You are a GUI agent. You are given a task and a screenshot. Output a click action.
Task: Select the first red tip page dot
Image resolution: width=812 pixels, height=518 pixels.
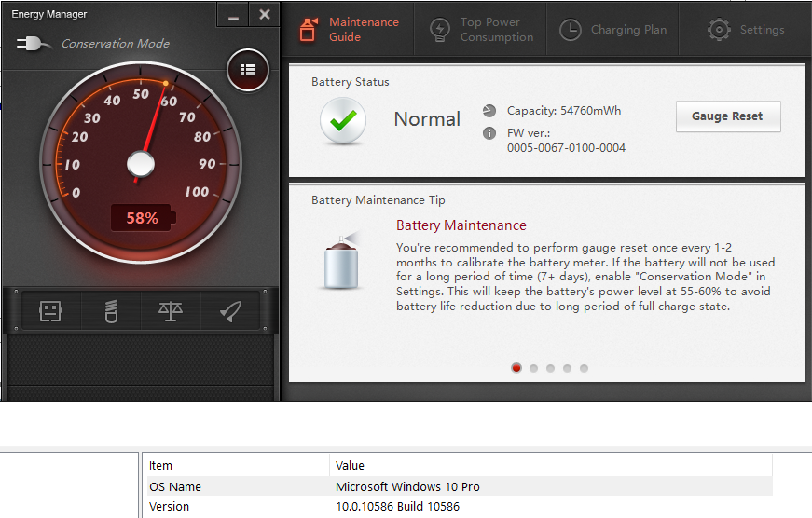pyautogui.click(x=516, y=368)
